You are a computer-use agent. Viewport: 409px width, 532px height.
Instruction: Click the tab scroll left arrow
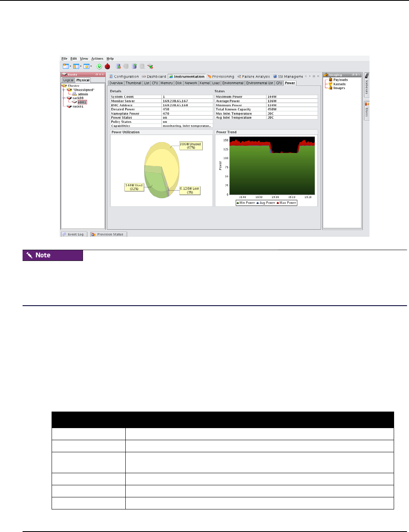coord(305,76)
